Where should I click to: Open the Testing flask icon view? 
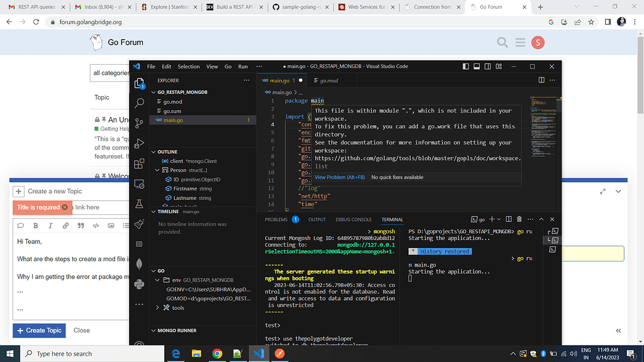(x=139, y=204)
